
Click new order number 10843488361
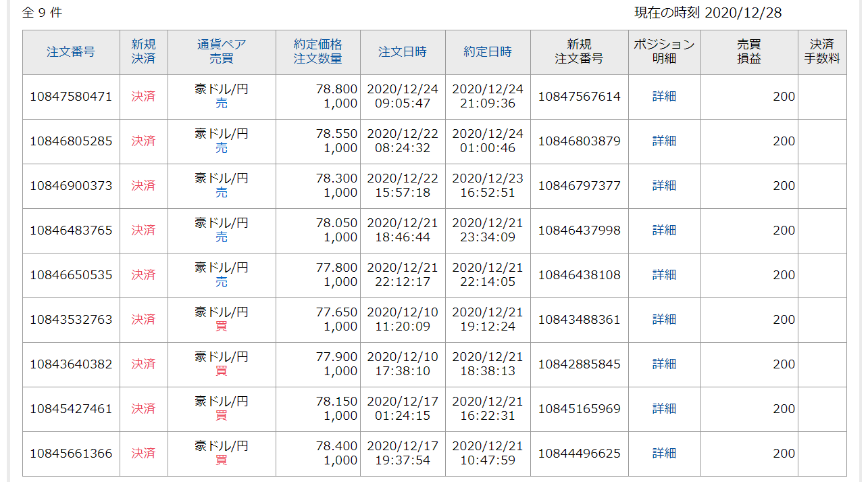[579, 320]
